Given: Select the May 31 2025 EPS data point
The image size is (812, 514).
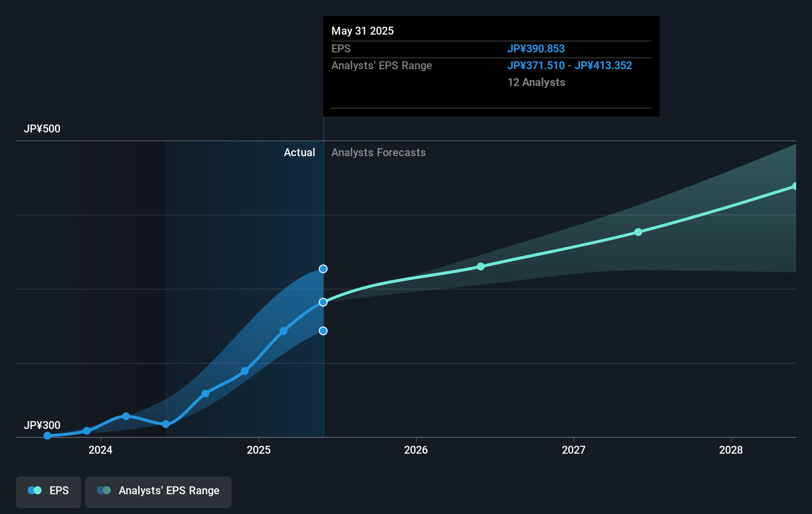Looking at the screenshot, I should point(323,302).
